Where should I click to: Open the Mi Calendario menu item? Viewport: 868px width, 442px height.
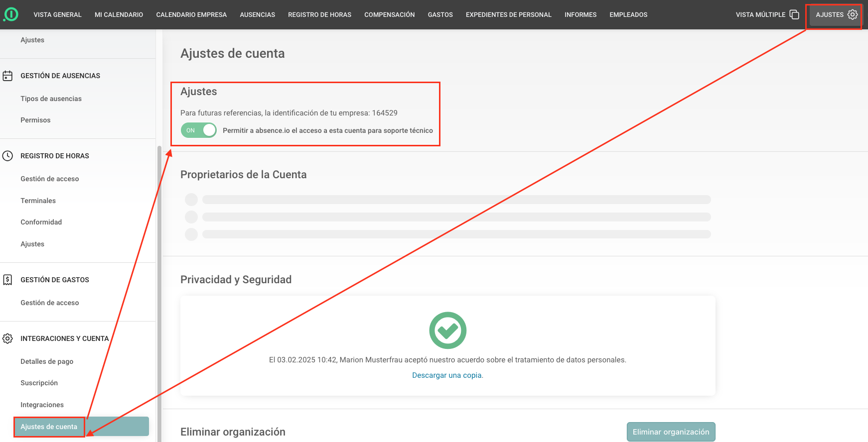pos(119,15)
